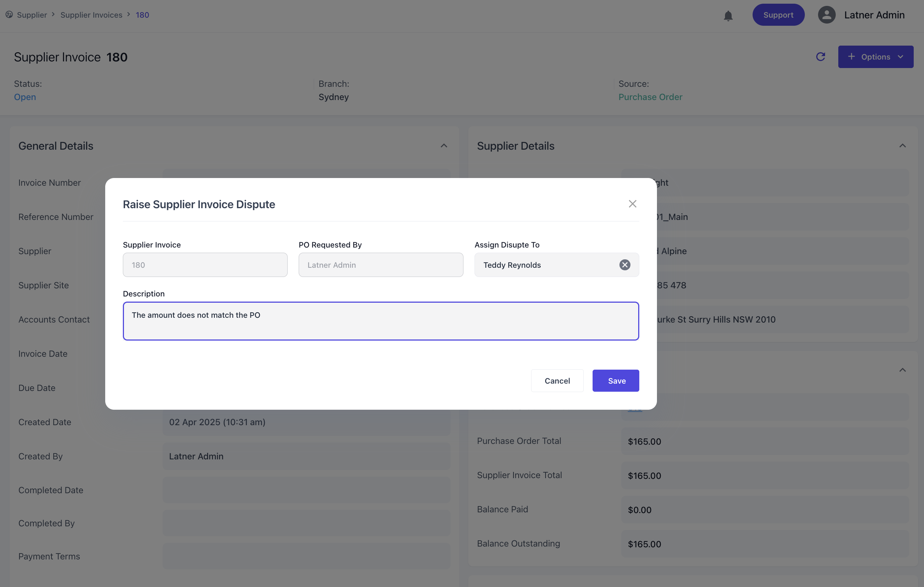
Task: Go to Supplier Invoices breadcrumb
Action: pyautogui.click(x=91, y=15)
